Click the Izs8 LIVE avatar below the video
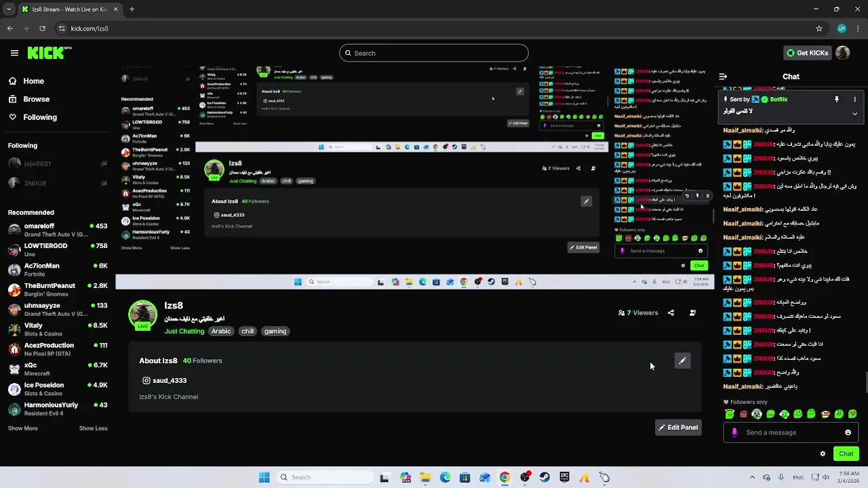The height and width of the screenshot is (488, 868). 142,316
